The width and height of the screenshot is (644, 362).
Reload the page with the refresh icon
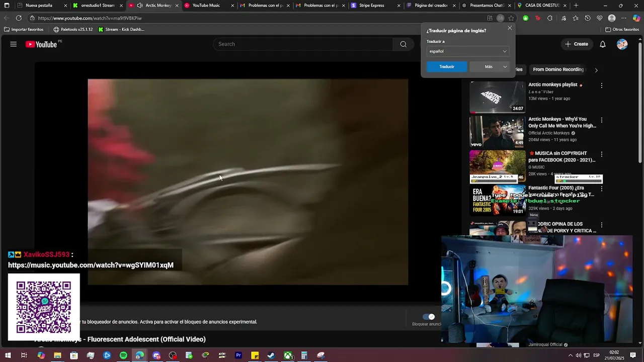click(x=19, y=18)
